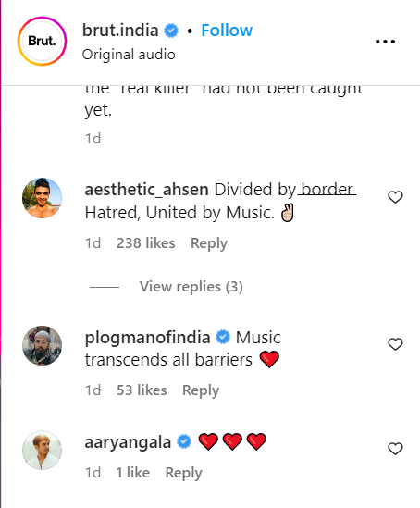Screen dimensions: 420x508
Task: Open aesthetic_ahsen's profile picture
Action: point(42,198)
